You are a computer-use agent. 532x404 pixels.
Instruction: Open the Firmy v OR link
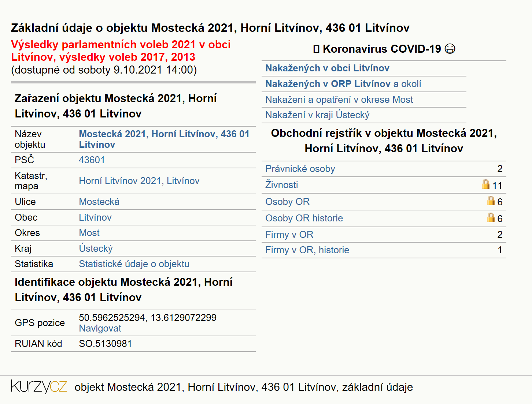[289, 235]
